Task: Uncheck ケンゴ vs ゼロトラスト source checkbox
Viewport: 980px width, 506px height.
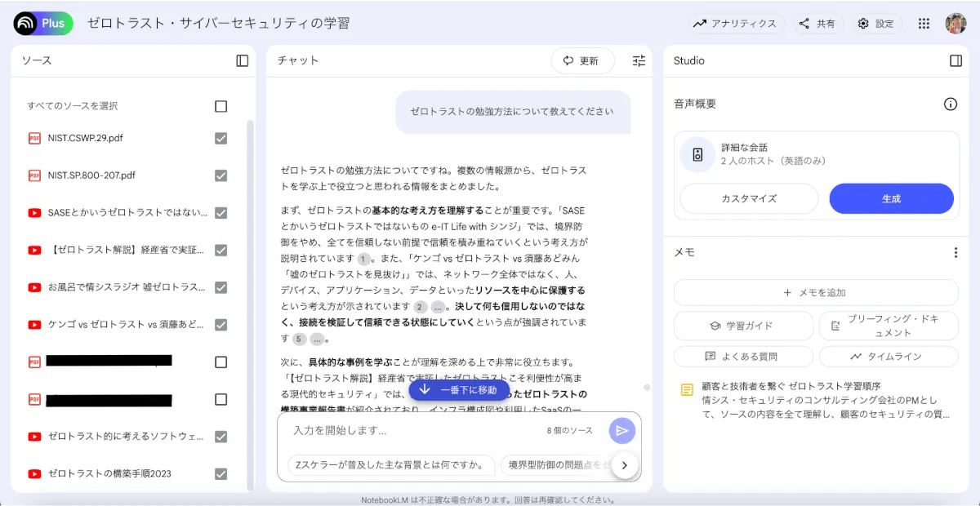Action: 220,325
